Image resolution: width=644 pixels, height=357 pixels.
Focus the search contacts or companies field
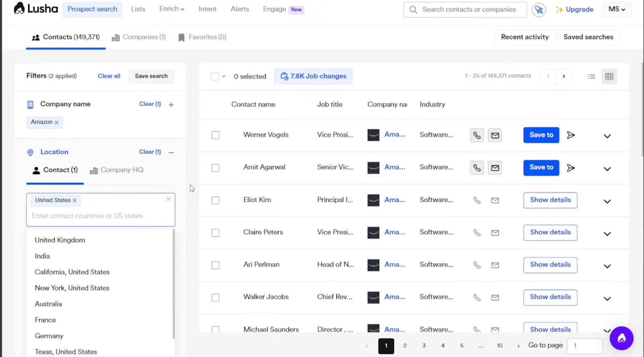coord(465,9)
